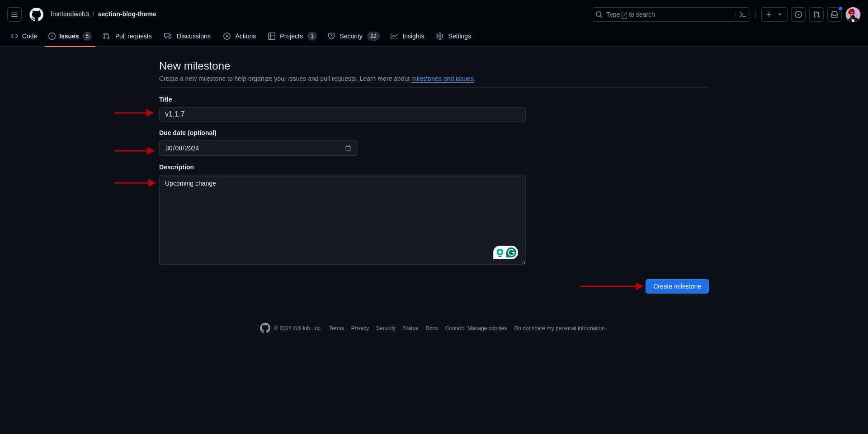Open the section-blog-theme repository link

[127, 14]
